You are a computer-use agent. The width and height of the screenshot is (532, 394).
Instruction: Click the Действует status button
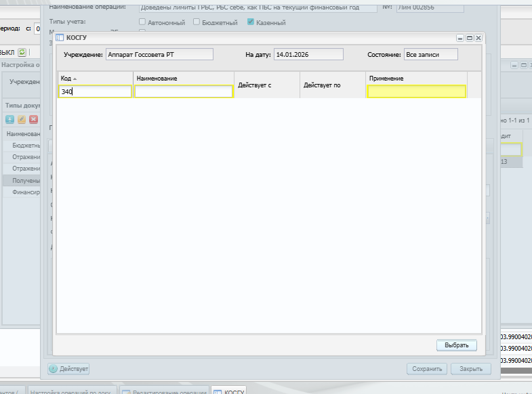pyautogui.click(x=68, y=368)
